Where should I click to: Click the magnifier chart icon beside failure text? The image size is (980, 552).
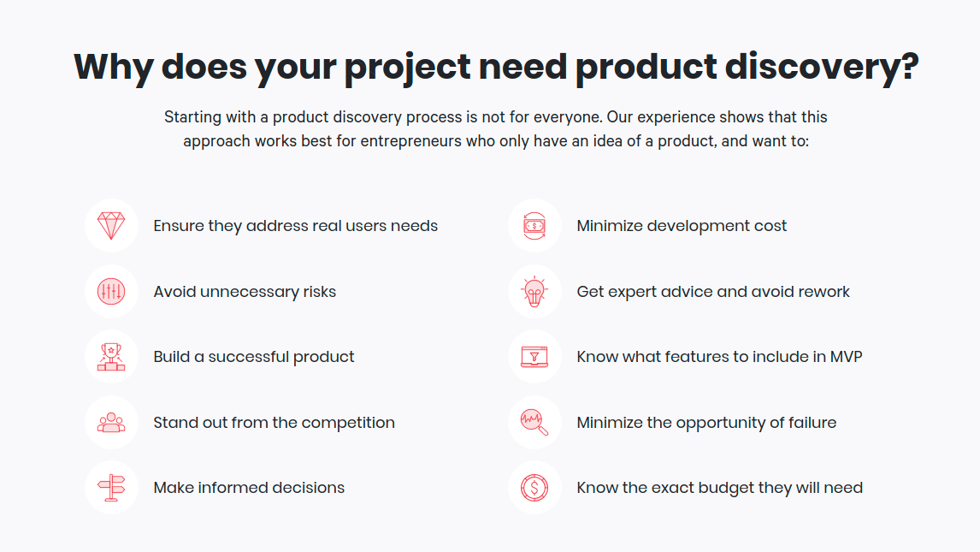[x=534, y=423]
